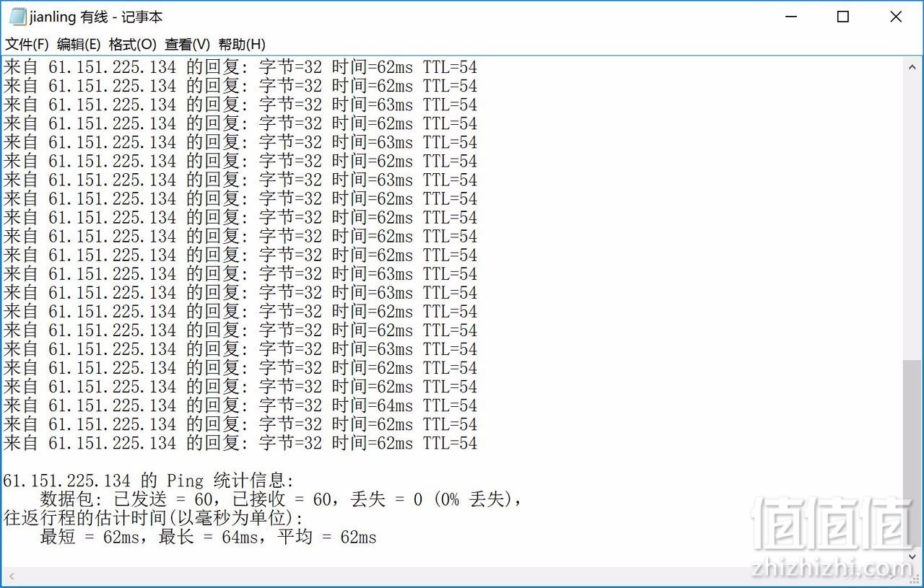Maximize the Notepad window
The height and width of the screenshot is (588, 924).
point(842,17)
